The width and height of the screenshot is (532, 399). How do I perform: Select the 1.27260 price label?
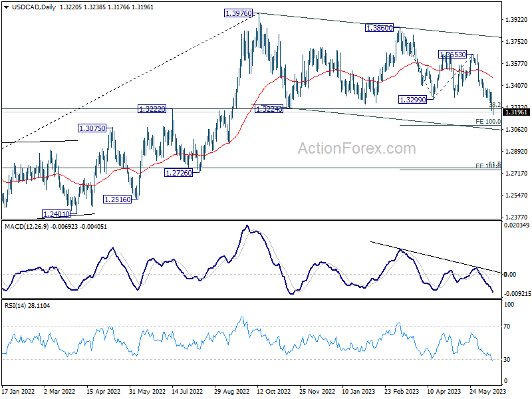(178, 173)
